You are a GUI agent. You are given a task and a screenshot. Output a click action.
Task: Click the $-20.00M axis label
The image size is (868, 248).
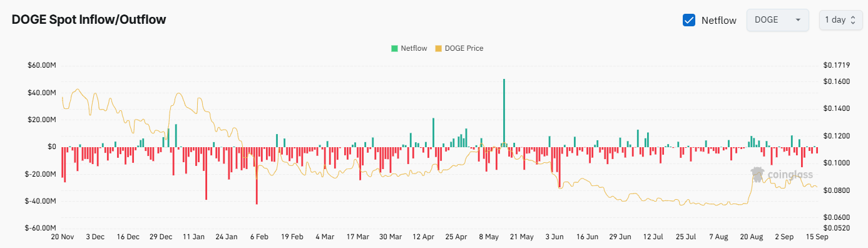point(41,174)
